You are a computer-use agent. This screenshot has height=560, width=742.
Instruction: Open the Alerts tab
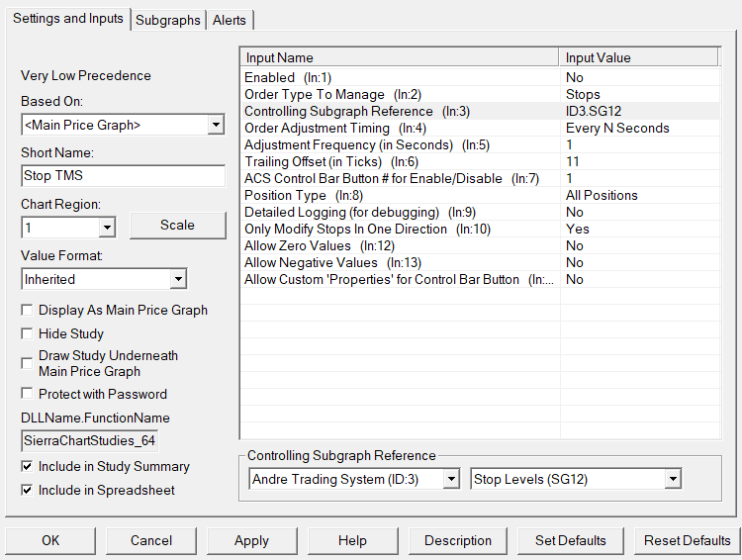click(x=230, y=20)
